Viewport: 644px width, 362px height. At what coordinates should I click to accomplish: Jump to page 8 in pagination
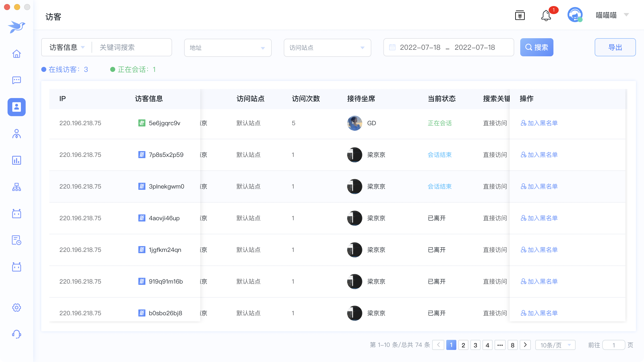512,345
